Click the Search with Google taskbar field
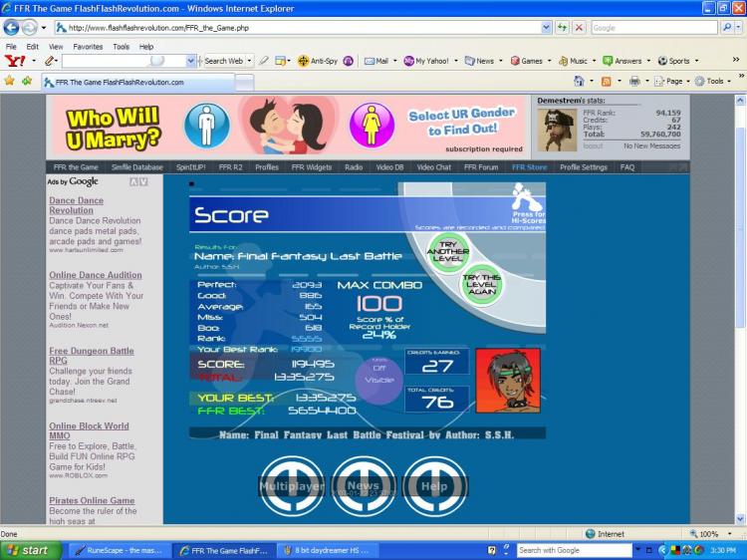 click(575, 550)
